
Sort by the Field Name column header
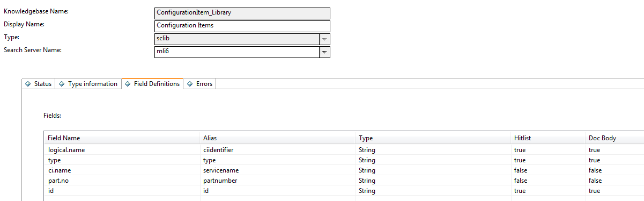122,138
